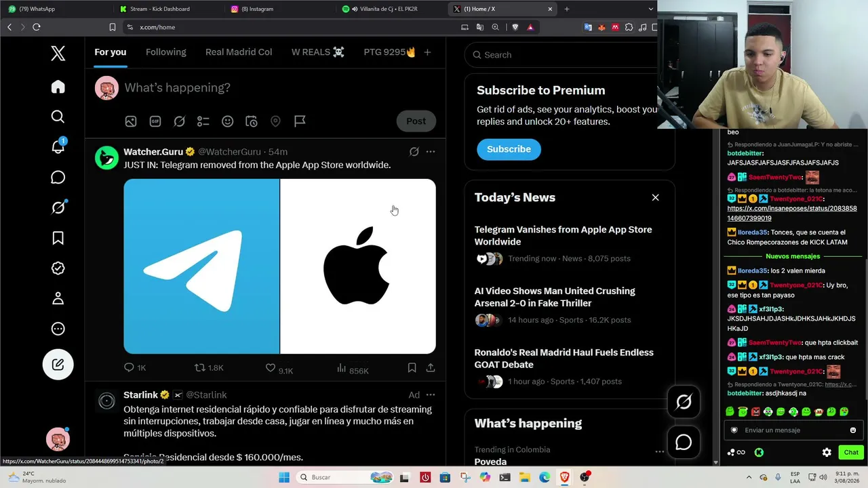Open emoji picker in post composer
This screenshot has height=488, width=868.
tap(228, 121)
